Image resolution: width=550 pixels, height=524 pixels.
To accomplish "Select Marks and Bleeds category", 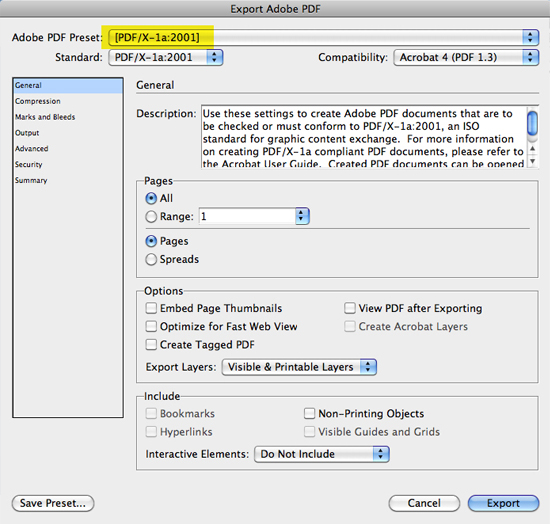I will point(68,117).
